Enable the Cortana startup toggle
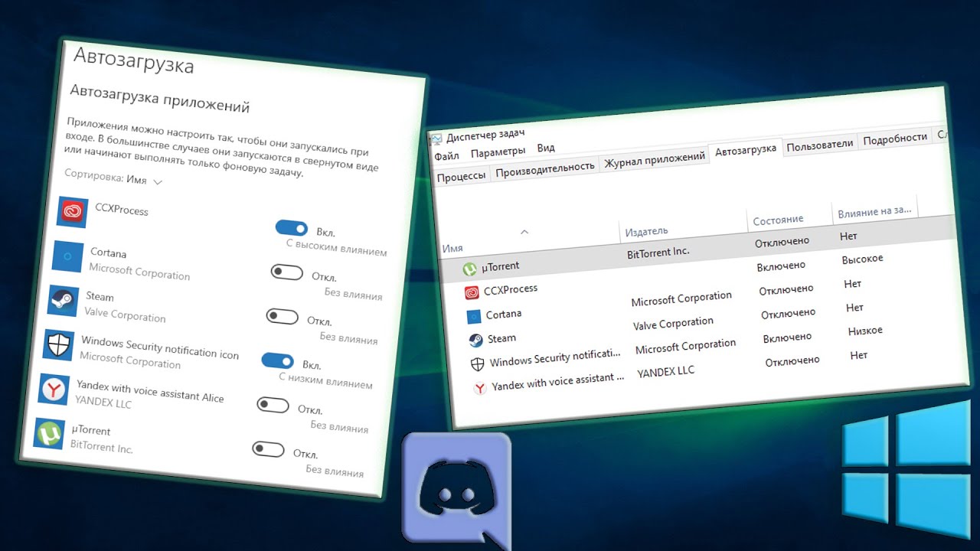The image size is (980, 551). 287,272
